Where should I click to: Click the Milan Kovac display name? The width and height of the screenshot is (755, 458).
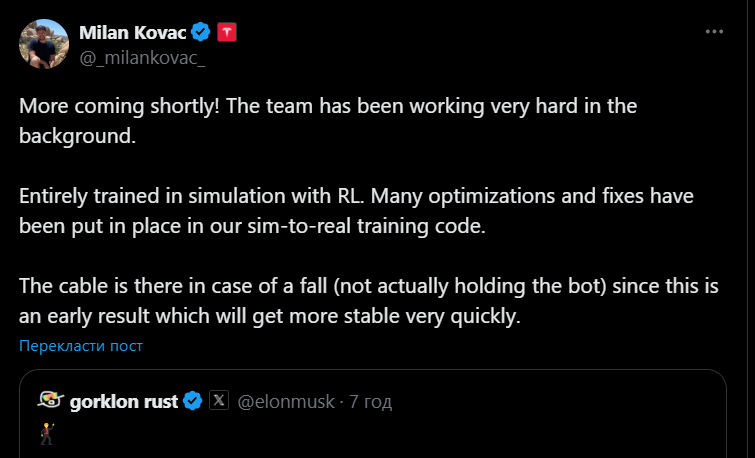tap(132, 33)
